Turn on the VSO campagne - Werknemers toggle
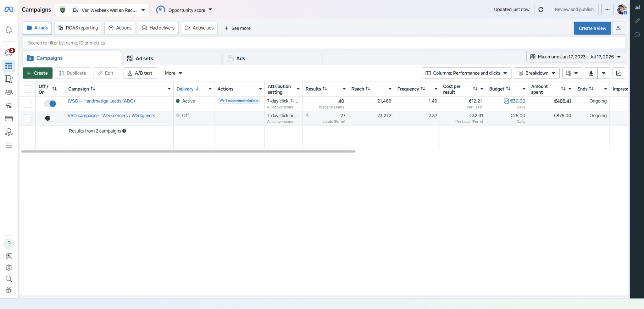This screenshot has height=309, width=644. (50, 118)
